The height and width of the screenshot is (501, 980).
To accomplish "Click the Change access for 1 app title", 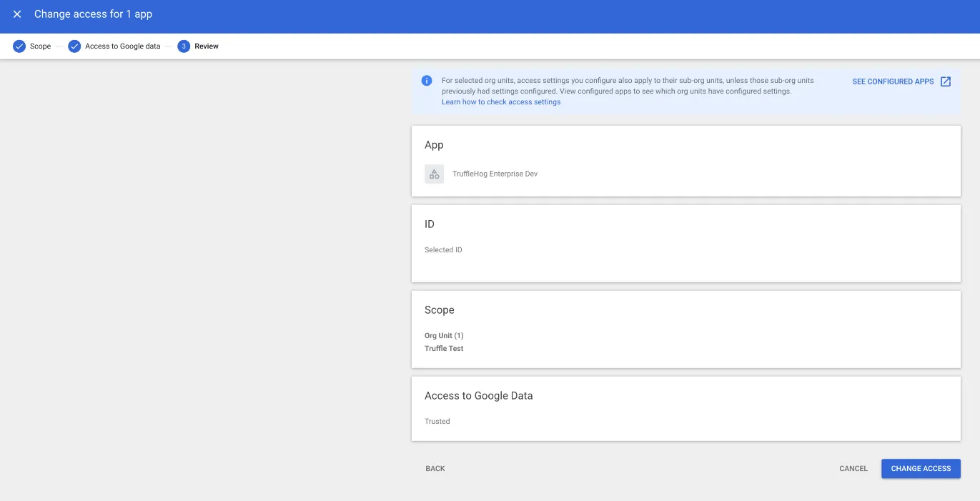I will tap(93, 14).
